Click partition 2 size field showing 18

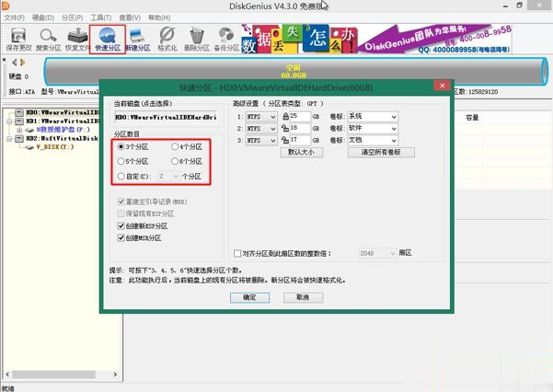pyautogui.click(x=300, y=128)
